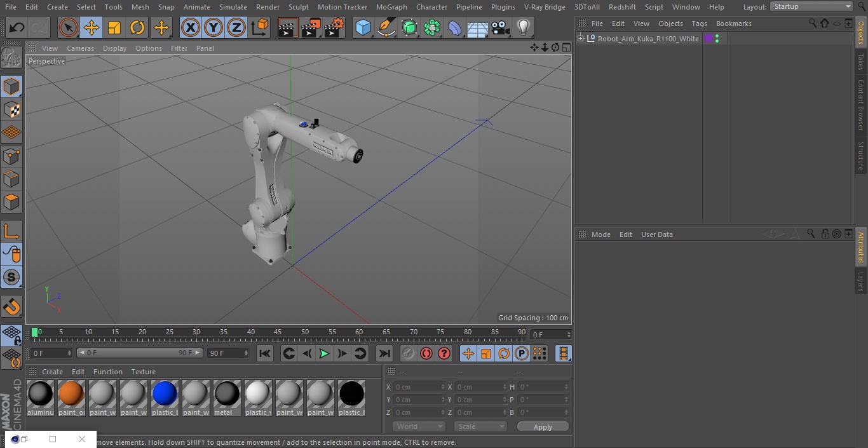868x448 pixels.
Task: Expand the Robot_Arm_Kuka_R1100_White object tree
Action: click(x=580, y=39)
